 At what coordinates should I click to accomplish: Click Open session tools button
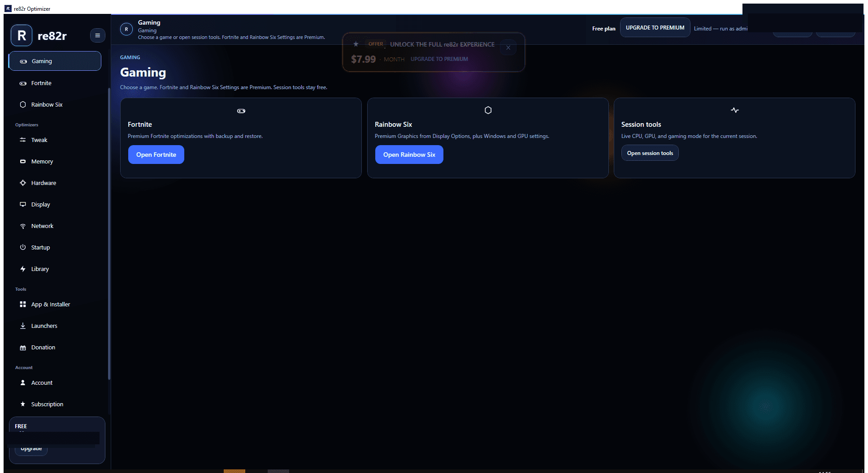650,153
